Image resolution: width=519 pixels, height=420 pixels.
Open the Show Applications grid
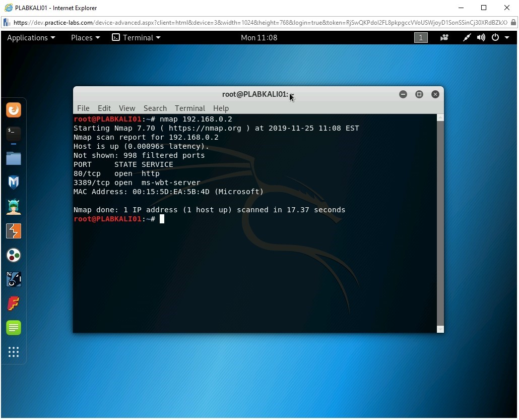(14, 352)
